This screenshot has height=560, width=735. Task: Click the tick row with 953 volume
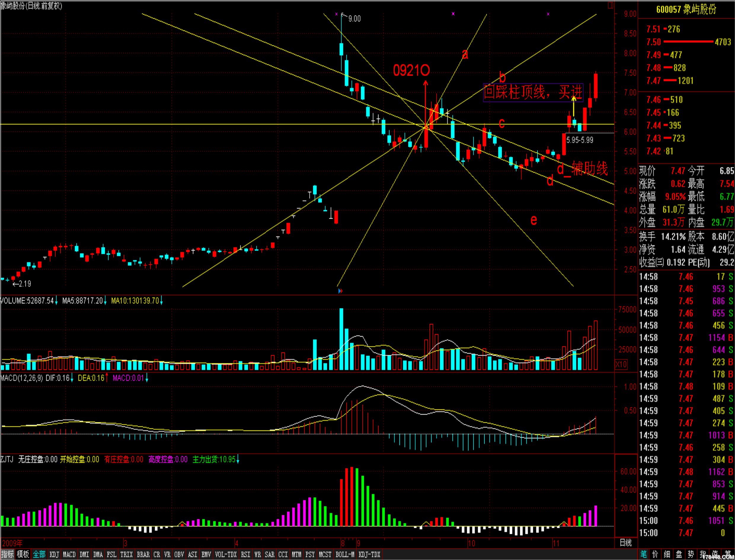tap(686, 289)
